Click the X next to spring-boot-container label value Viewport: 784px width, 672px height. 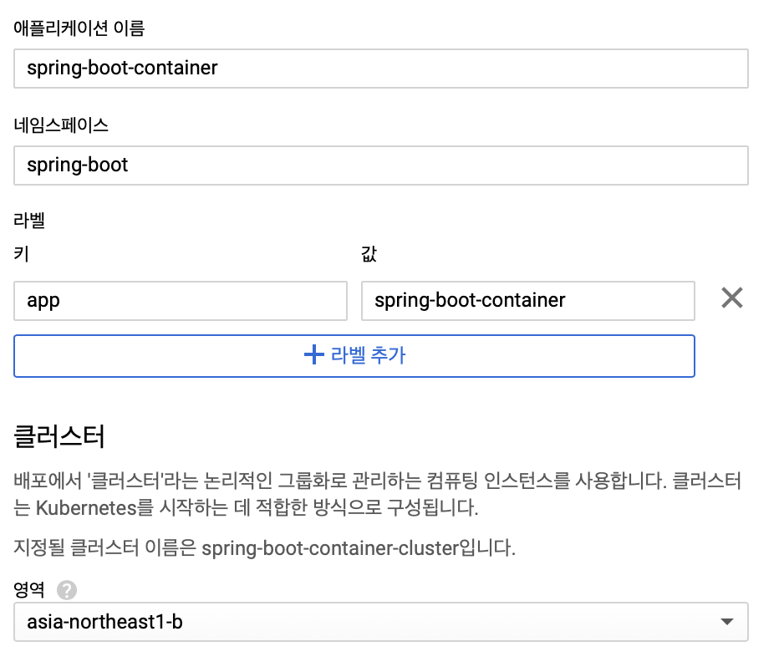point(731,298)
